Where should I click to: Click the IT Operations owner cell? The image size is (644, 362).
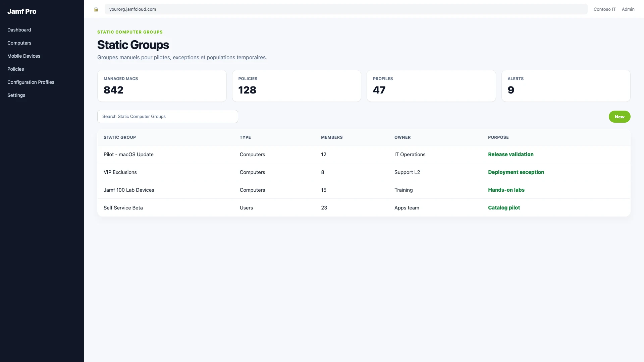(x=410, y=154)
